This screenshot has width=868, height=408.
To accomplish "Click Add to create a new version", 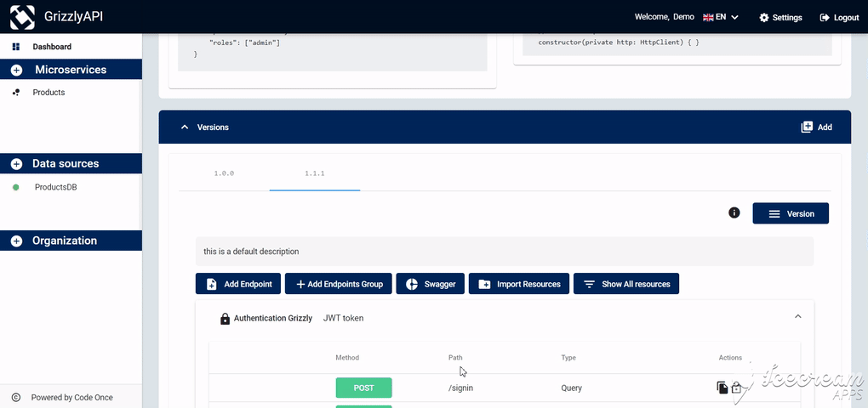I will (x=817, y=127).
